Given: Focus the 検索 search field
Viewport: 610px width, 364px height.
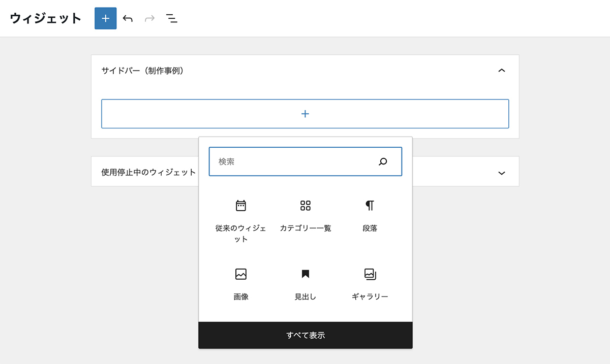Looking at the screenshot, I should [305, 161].
